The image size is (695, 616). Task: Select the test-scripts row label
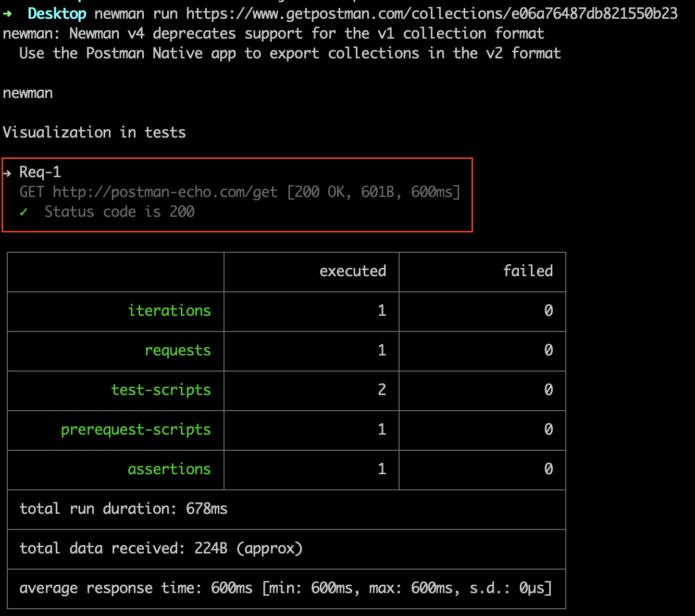pos(161,390)
